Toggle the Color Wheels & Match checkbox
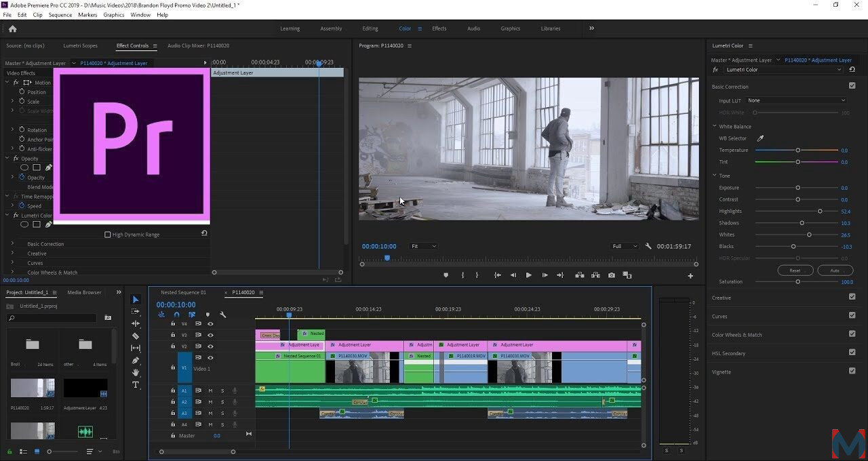 852,334
